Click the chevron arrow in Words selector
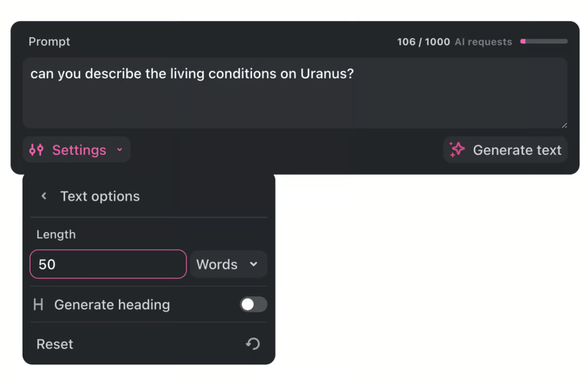 (254, 264)
